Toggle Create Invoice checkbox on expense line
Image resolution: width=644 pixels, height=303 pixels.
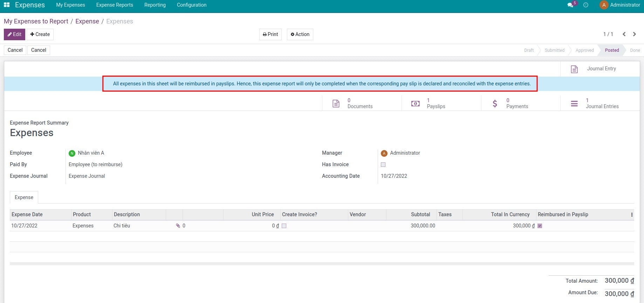284,226
